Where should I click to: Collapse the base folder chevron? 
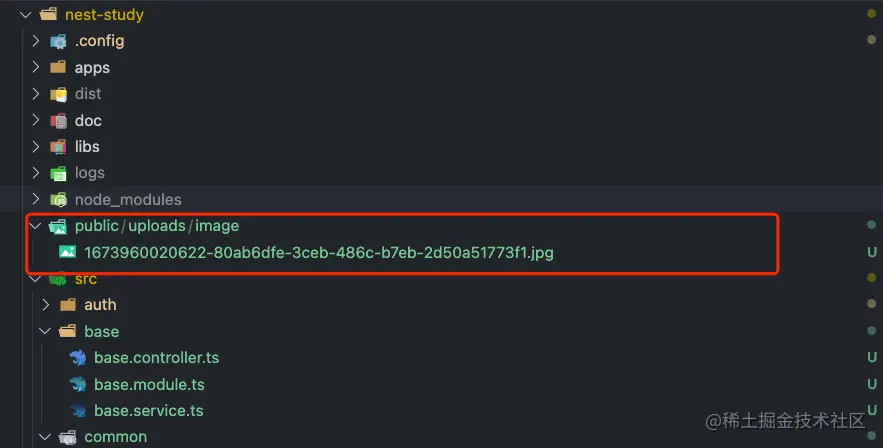pyautogui.click(x=45, y=331)
